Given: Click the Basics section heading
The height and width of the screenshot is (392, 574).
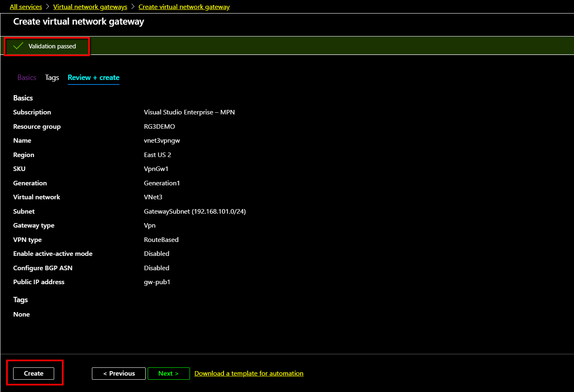Looking at the screenshot, I should (x=23, y=98).
